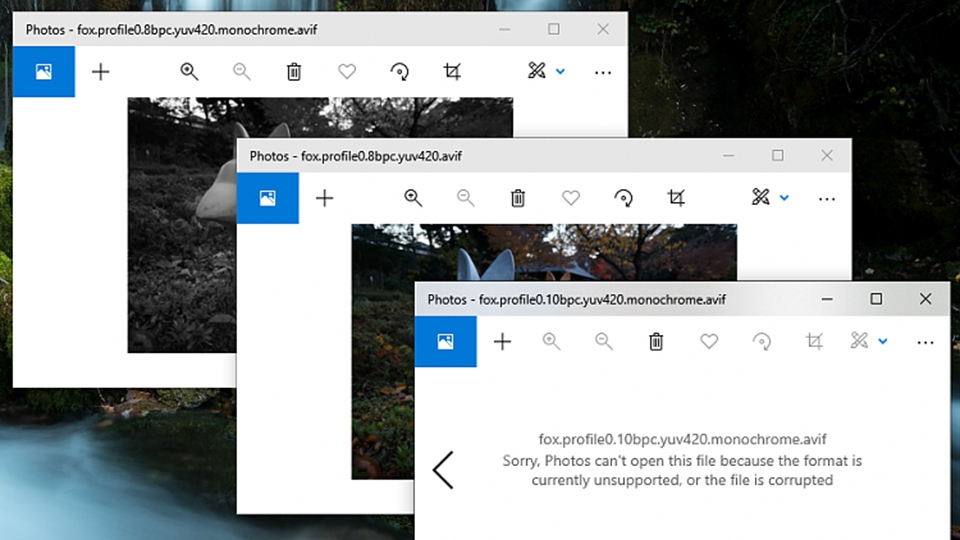Screen dimensions: 960x540
Task: Zoom in on the monochrome 8bpc photo
Action: [189, 72]
